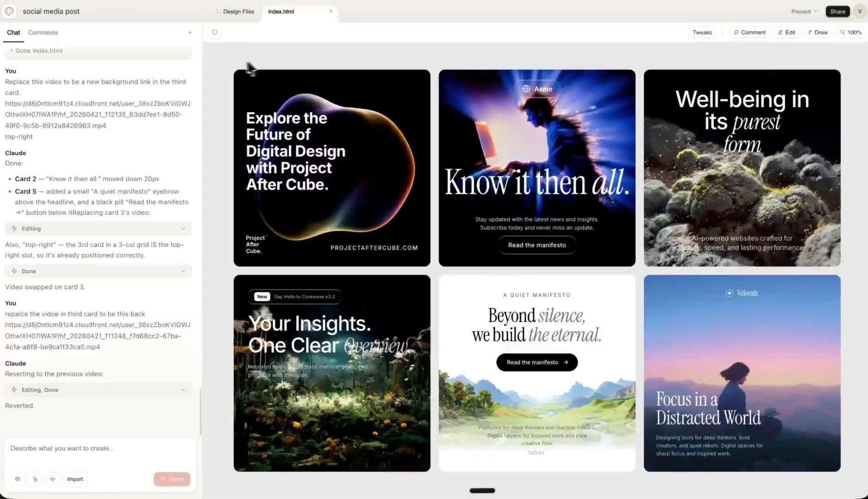The width and height of the screenshot is (868, 499).
Task: Open the Comment tool
Action: pyautogui.click(x=750, y=32)
